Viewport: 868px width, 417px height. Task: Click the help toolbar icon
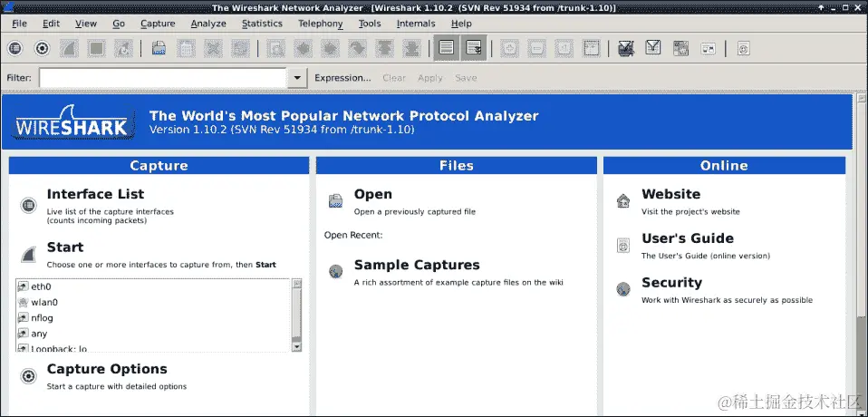click(x=744, y=49)
